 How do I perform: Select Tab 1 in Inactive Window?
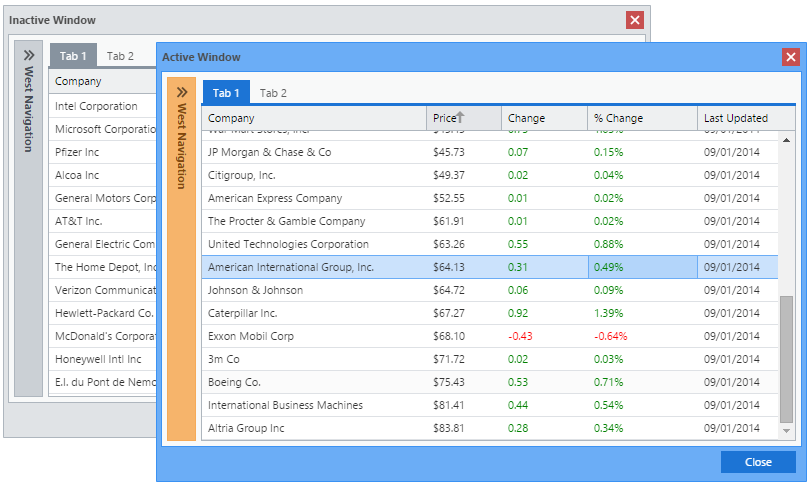click(73, 56)
